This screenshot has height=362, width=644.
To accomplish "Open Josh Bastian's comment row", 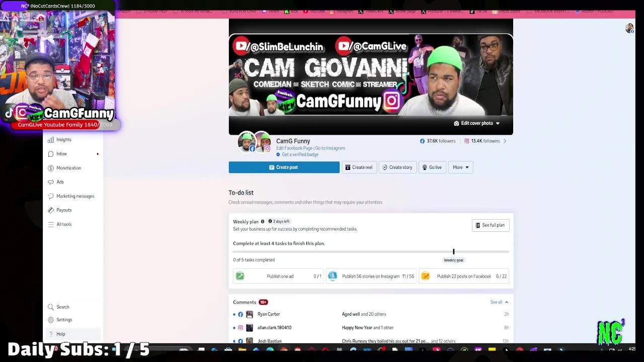I will coord(371,341).
